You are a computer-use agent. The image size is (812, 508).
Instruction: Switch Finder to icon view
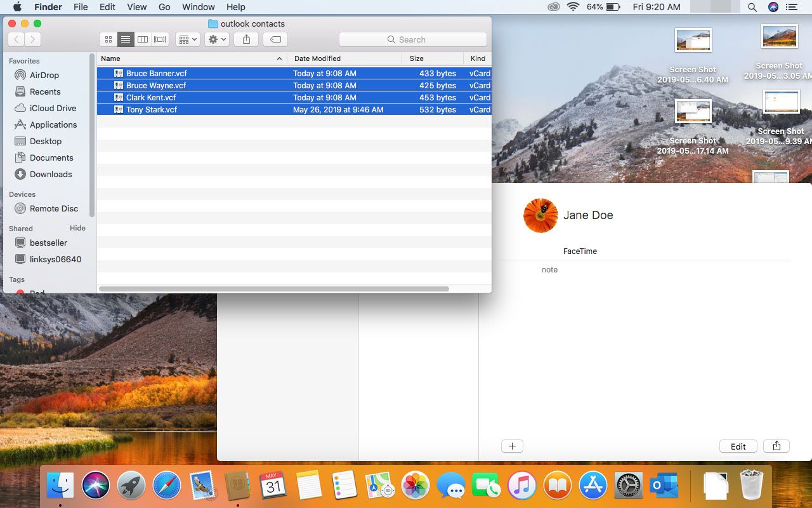(108, 39)
